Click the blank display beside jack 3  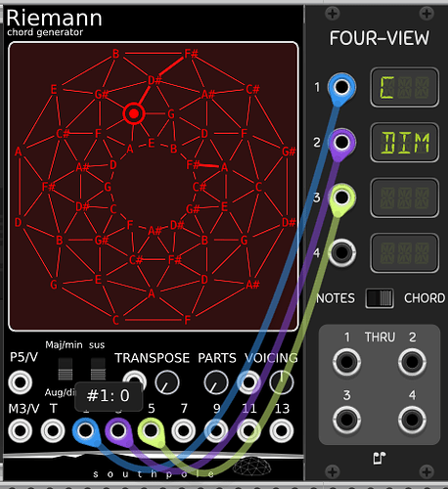pyautogui.click(x=404, y=198)
